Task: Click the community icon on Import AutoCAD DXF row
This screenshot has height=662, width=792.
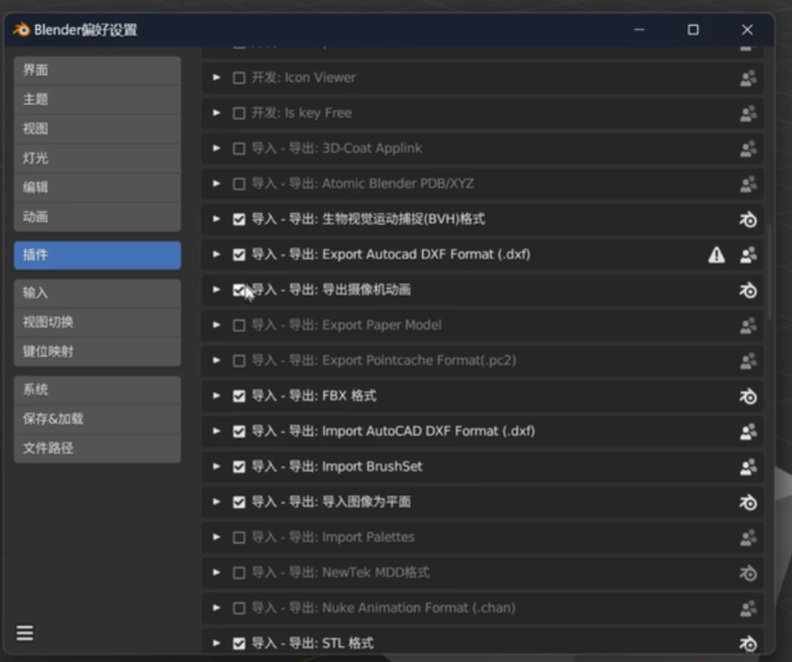Action: 748,431
